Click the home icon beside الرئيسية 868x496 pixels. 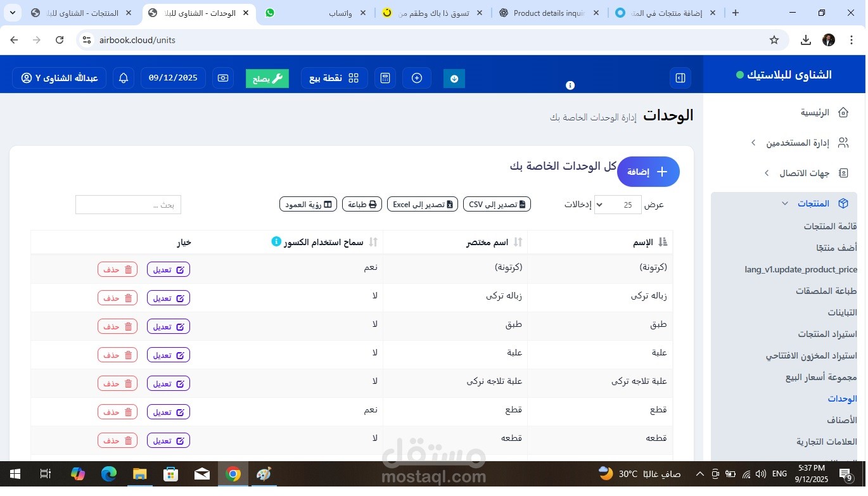843,111
